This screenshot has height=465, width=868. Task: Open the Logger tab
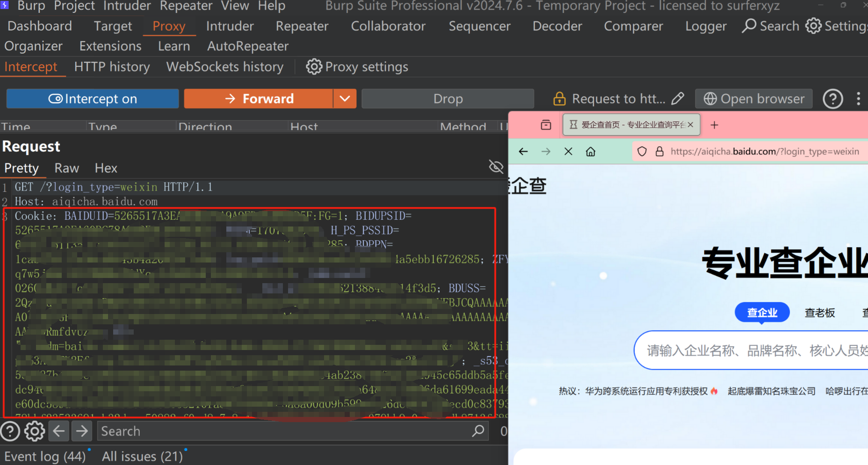(706, 26)
